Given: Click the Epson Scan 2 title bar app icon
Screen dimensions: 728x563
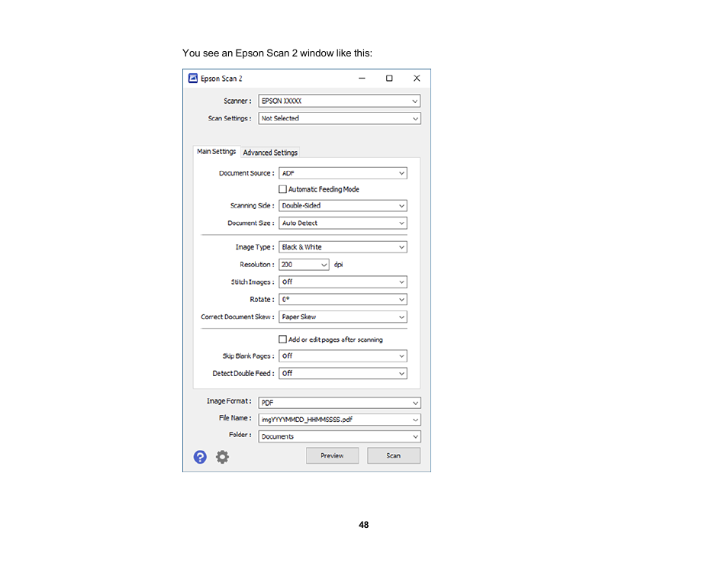Looking at the screenshot, I should 193,79.
